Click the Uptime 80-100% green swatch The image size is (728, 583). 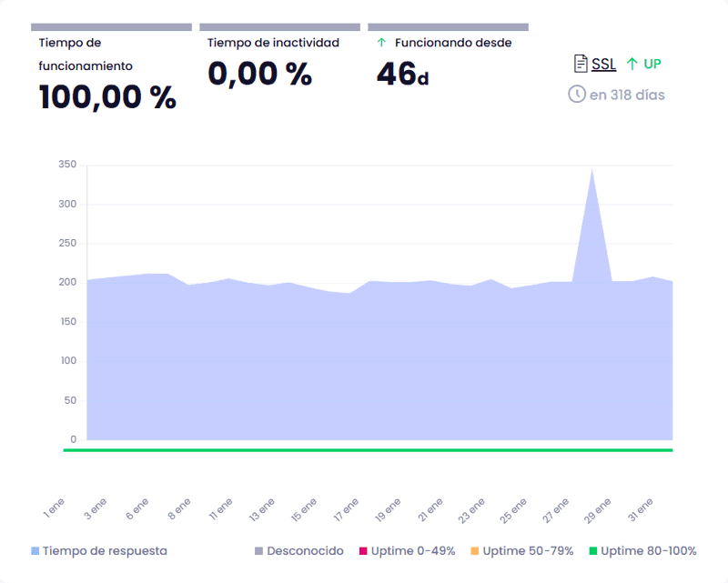[x=594, y=551]
